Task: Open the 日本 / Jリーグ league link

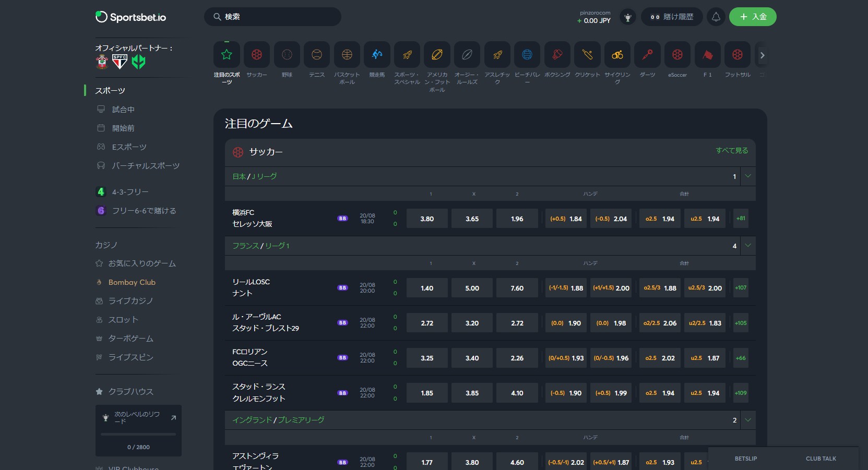Action: (255, 176)
